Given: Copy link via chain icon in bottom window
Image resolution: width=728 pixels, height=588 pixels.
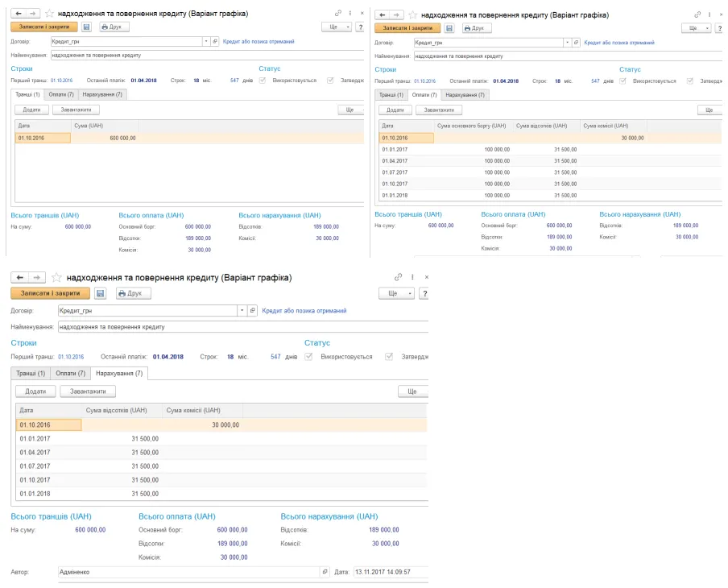Looking at the screenshot, I should (398, 277).
